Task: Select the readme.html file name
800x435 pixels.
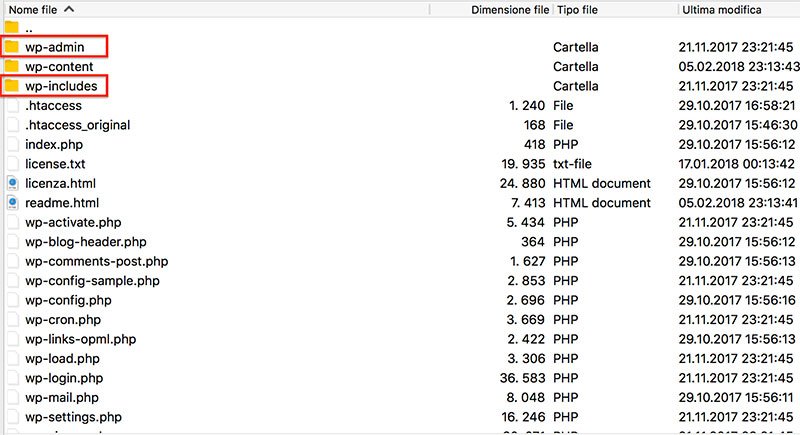Action: (x=62, y=202)
